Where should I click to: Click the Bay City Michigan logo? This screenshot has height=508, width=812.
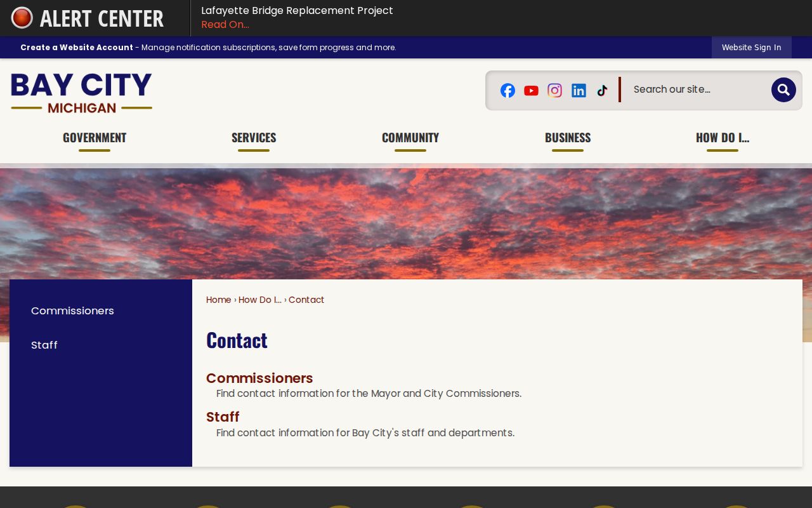81,93
